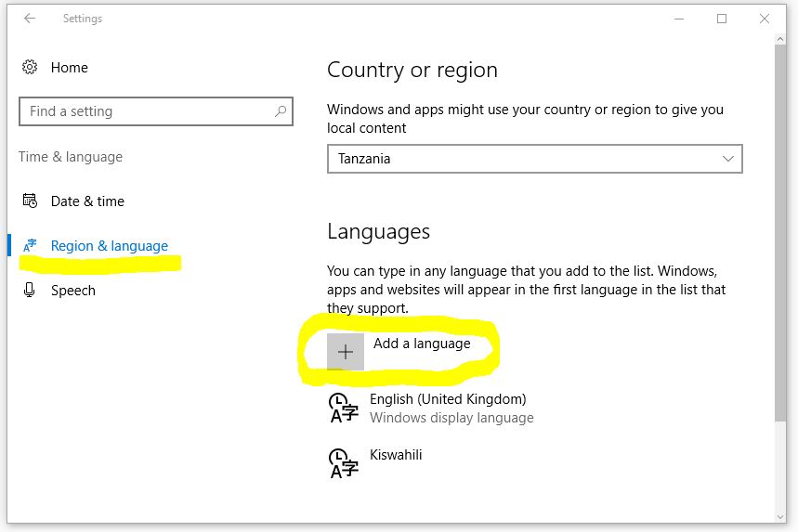Click the English (United Kingdom) language icon
The image size is (798, 532).
(344, 408)
